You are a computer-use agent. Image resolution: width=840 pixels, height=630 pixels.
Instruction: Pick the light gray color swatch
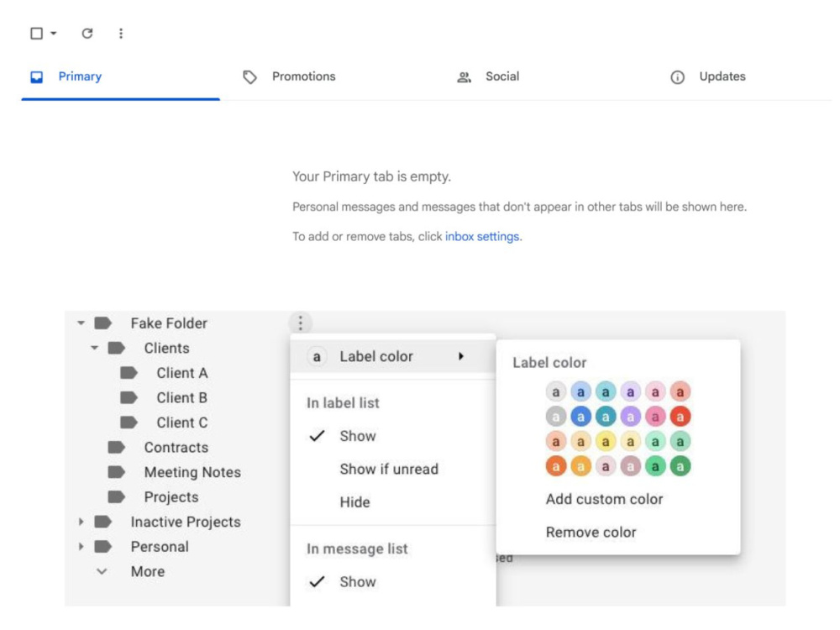556,392
